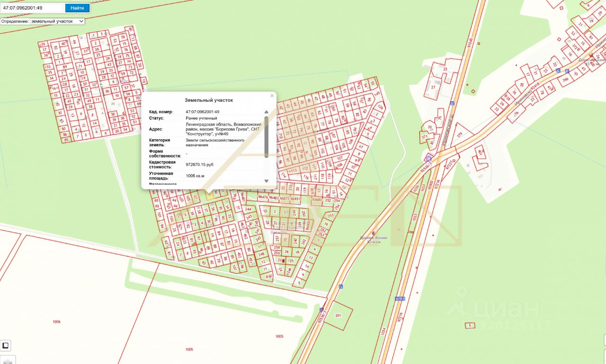
Task: Click the Кад. номер value in popup
Action: [x=202, y=112]
